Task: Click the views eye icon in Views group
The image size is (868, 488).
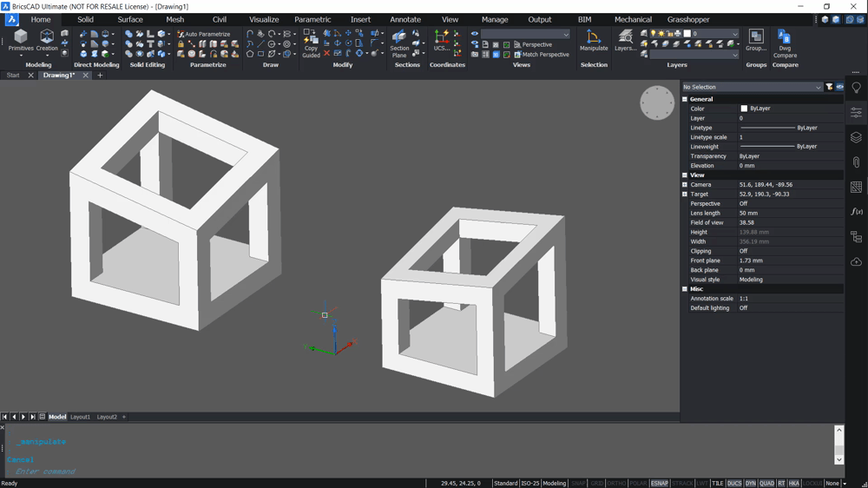Action: (475, 34)
